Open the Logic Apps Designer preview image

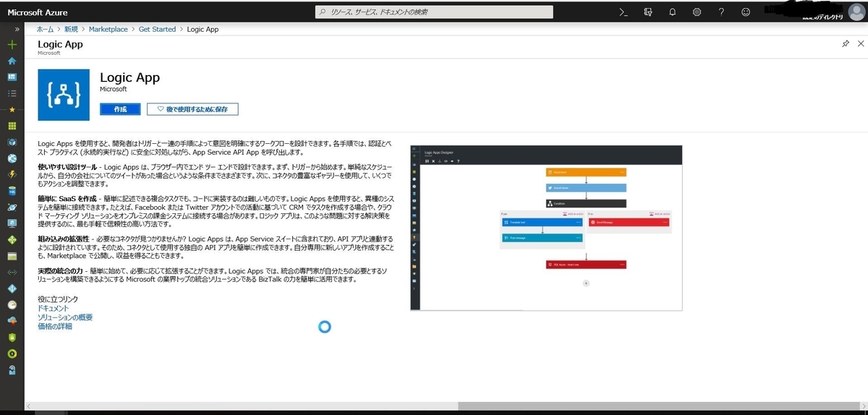click(546, 228)
